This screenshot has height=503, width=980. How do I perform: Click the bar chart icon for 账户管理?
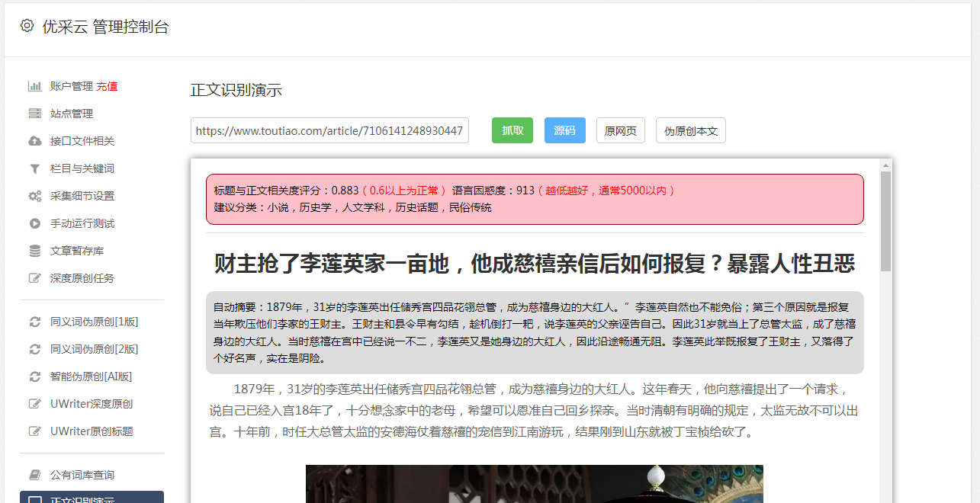(x=34, y=86)
